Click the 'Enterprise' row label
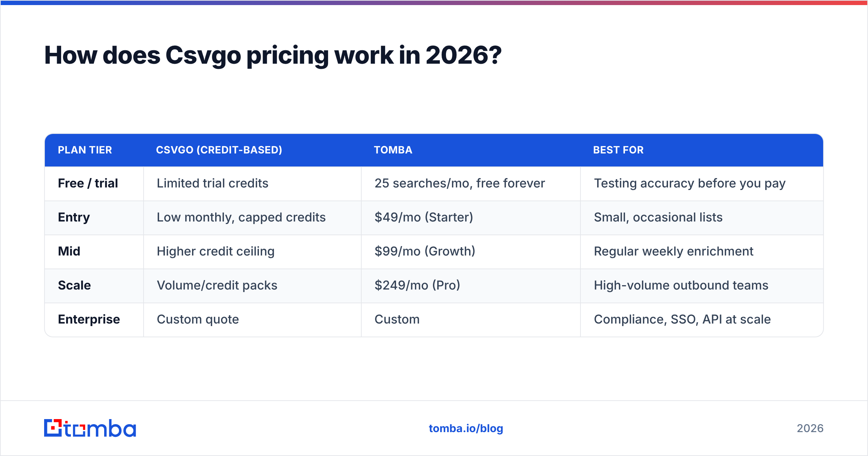This screenshot has width=868, height=456. tap(89, 320)
